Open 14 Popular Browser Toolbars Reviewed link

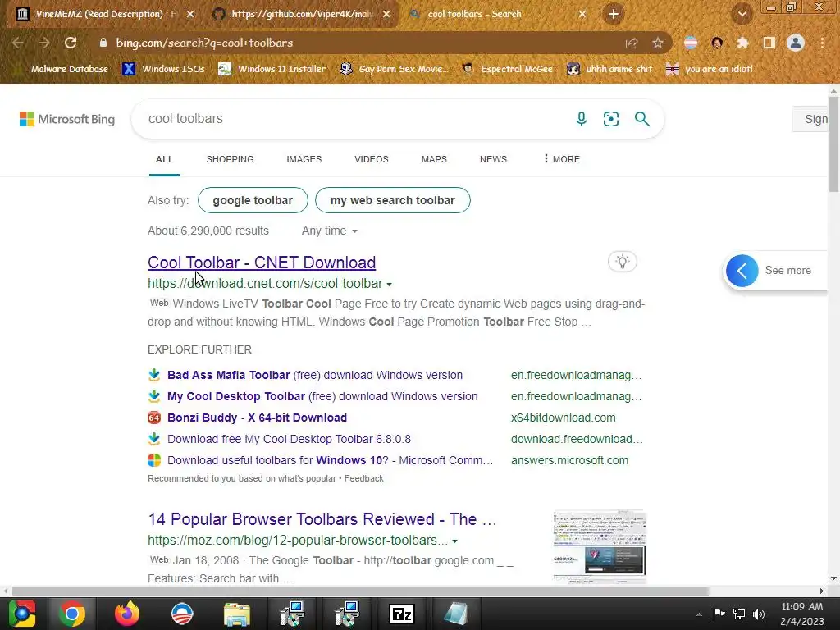pos(322,519)
